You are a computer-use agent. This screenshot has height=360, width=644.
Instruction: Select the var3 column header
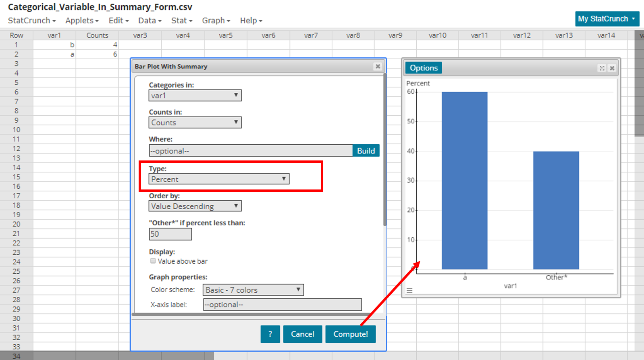(140, 35)
